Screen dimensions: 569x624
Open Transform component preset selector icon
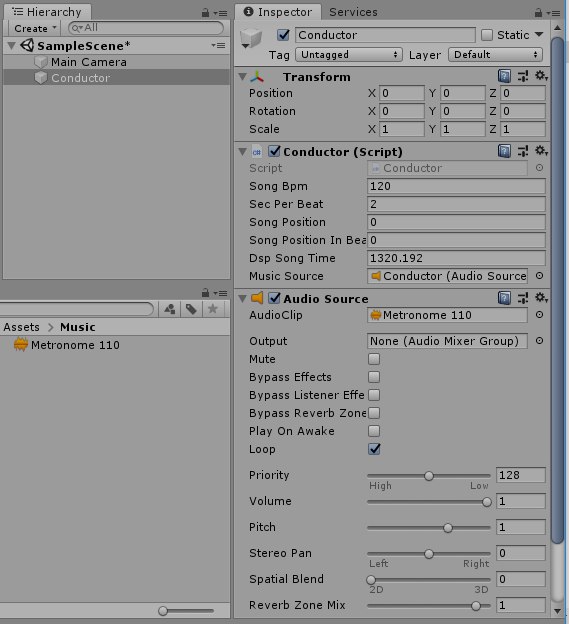pos(523,76)
